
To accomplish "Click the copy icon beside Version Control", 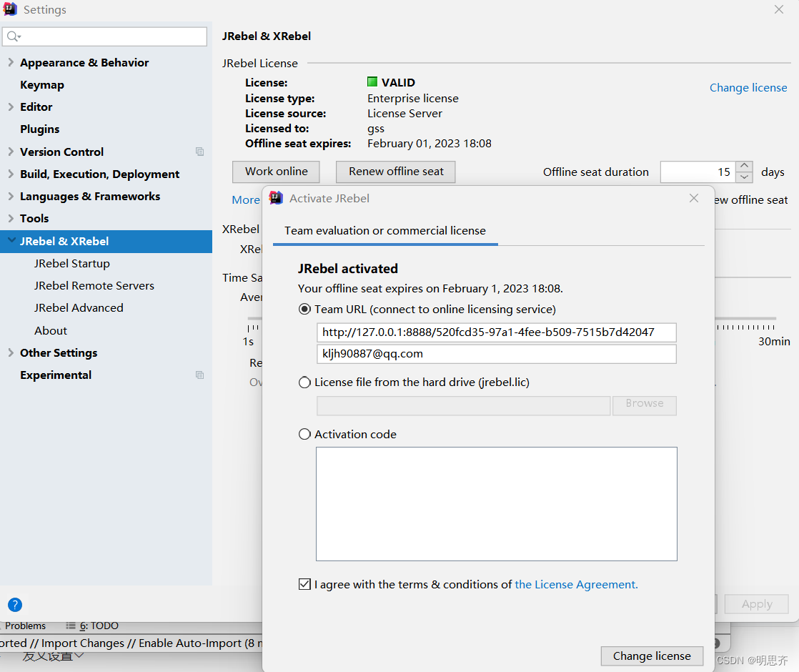I will 200,152.
